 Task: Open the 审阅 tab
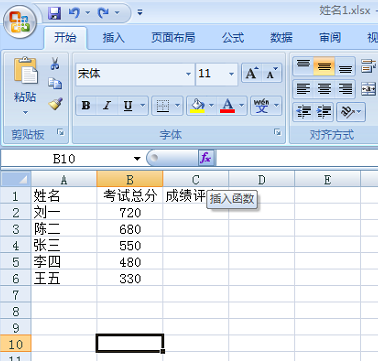[x=330, y=38]
